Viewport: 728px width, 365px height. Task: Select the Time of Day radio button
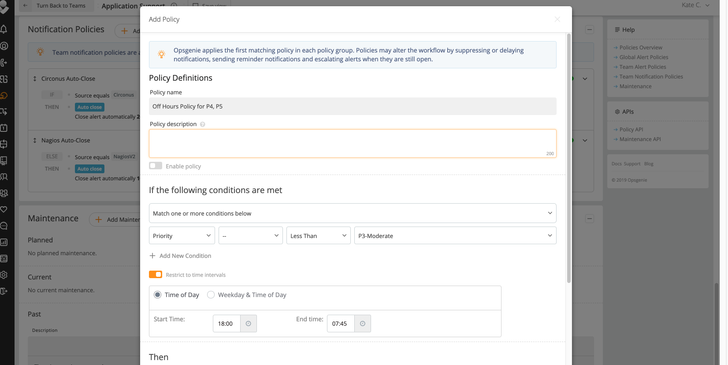click(x=158, y=295)
